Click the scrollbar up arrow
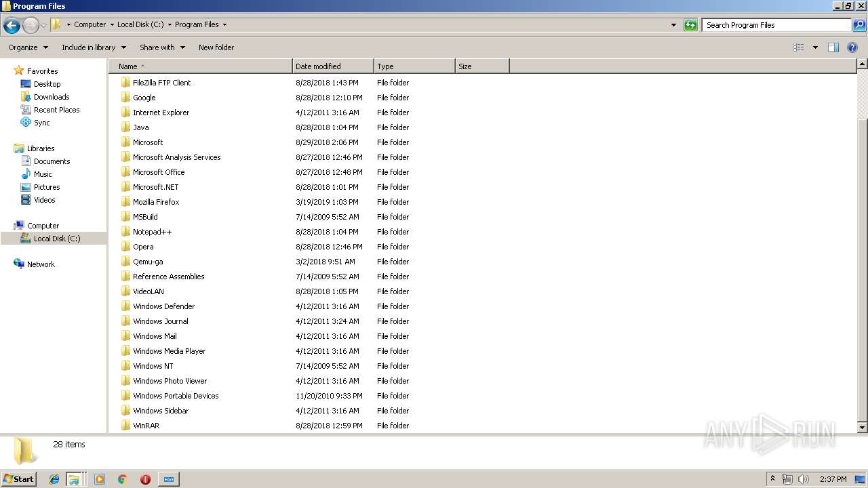Image resolution: width=868 pixels, height=488 pixels. (x=863, y=64)
